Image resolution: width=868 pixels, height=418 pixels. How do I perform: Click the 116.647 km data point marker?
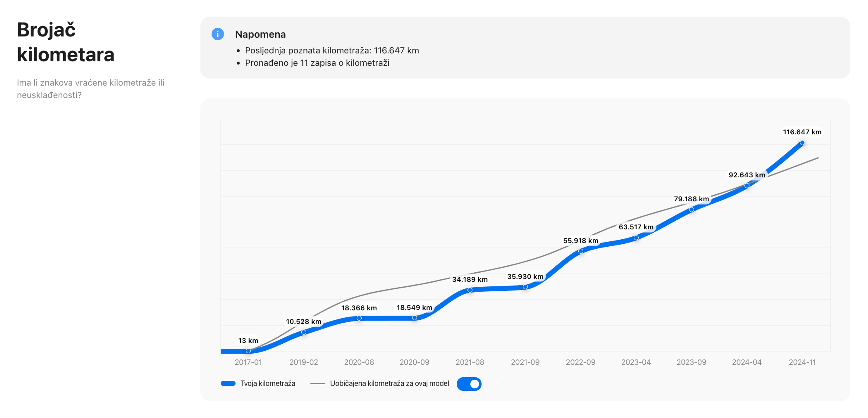802,143
